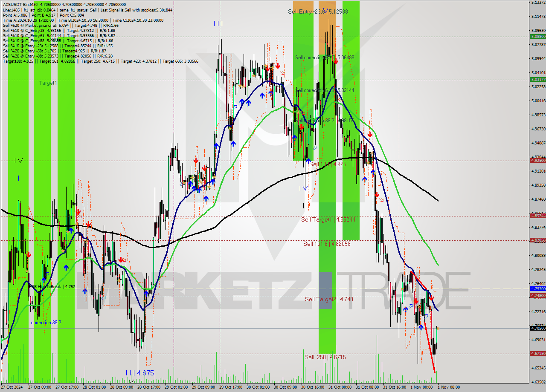Click the '29 Oct 01:00' time axis label
The image size is (546, 392).
176,387
